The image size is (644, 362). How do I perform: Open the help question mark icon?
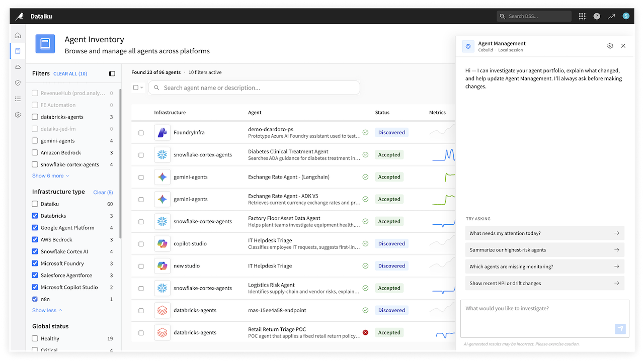coord(597,16)
